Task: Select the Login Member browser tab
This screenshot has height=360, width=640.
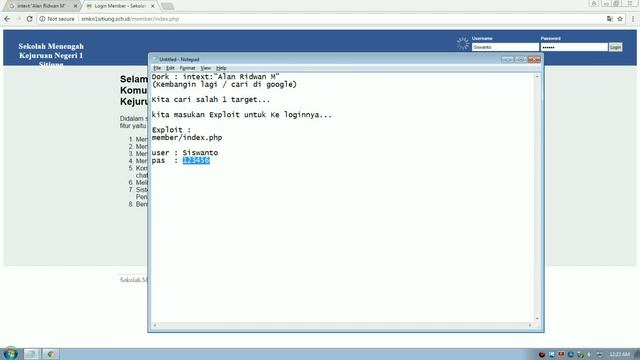Action: point(120,6)
